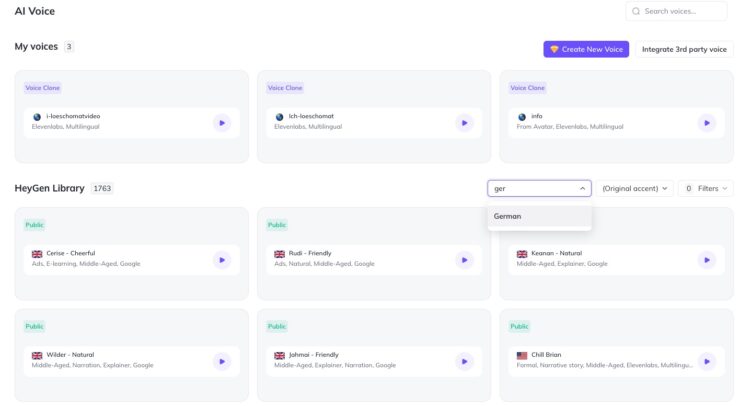Play the info voice clone preview

(707, 122)
